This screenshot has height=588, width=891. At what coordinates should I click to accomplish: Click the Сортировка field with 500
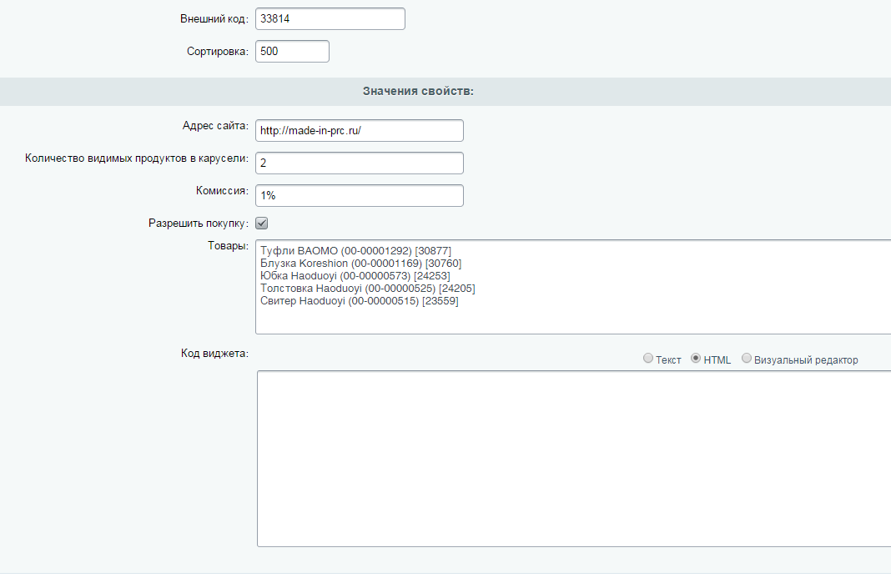(x=292, y=51)
